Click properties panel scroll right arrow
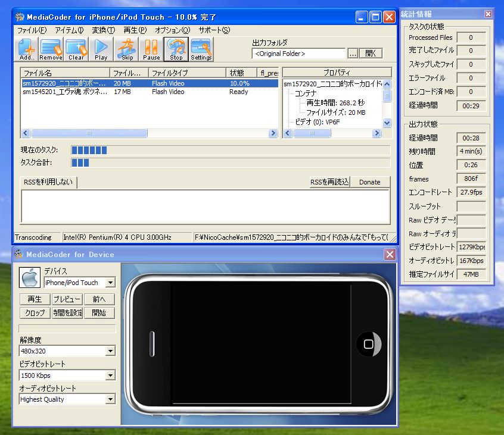The width and height of the screenshot is (504, 435). point(377,133)
